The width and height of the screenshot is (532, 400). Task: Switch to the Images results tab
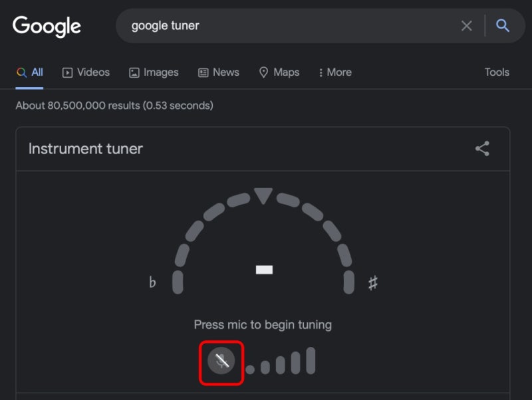154,72
